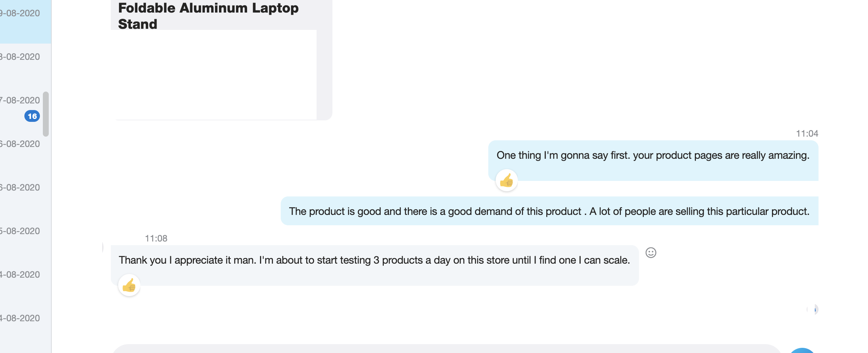The height and width of the screenshot is (353, 868).
Task: Open smiley reaction picker beside the 11:08 message
Action: (x=651, y=253)
